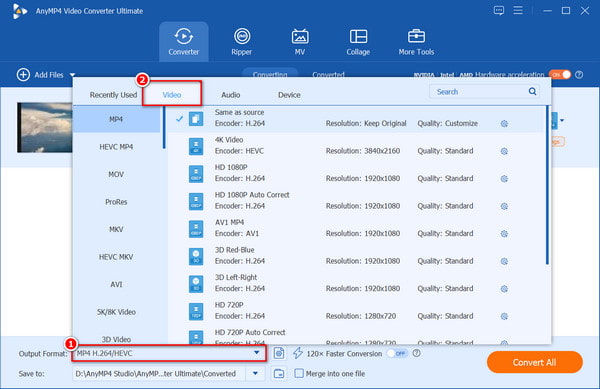Click the HD 720P format icon
Screen dimensions: 600x389
196,312
